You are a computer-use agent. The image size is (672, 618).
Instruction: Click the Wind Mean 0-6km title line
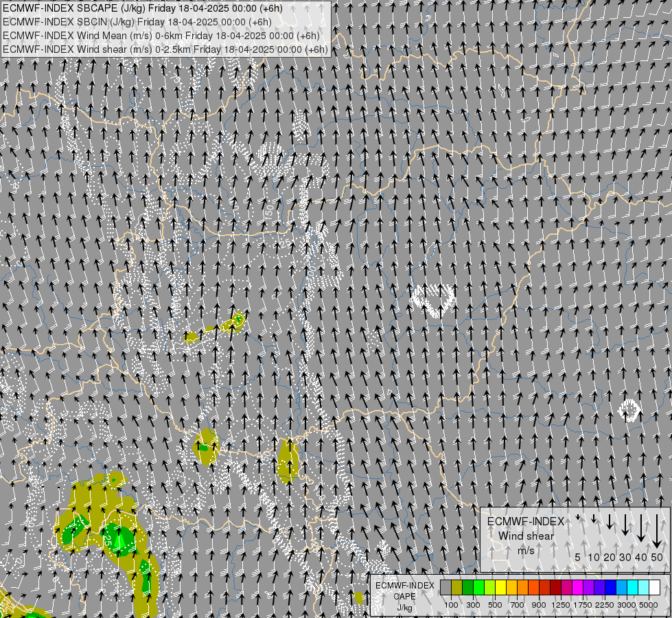(161, 36)
